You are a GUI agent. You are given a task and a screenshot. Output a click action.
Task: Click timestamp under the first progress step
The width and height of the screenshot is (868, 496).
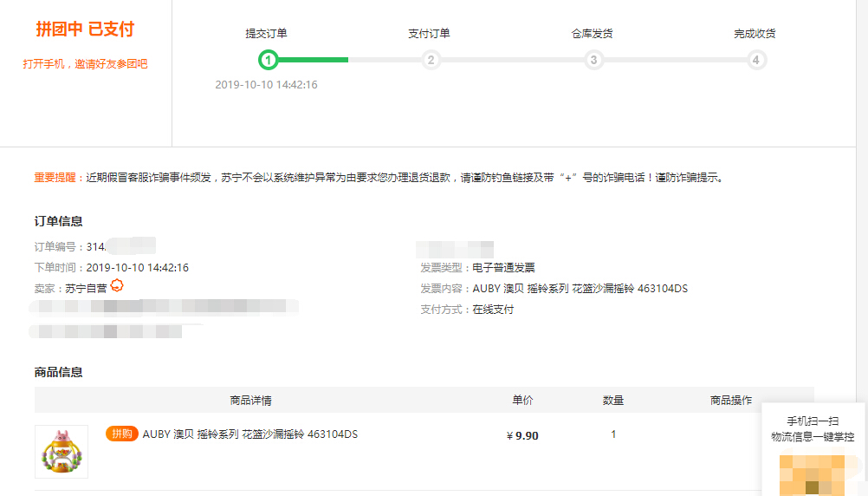click(x=266, y=85)
